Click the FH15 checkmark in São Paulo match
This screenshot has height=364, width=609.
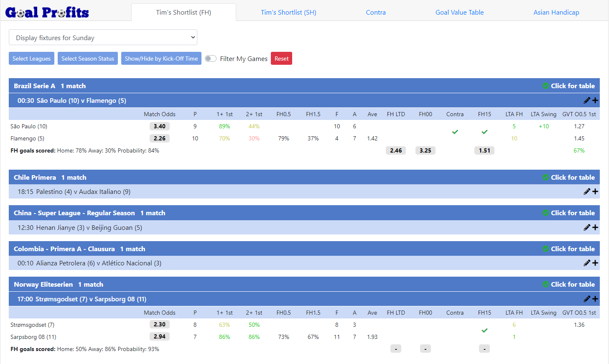[x=484, y=132]
